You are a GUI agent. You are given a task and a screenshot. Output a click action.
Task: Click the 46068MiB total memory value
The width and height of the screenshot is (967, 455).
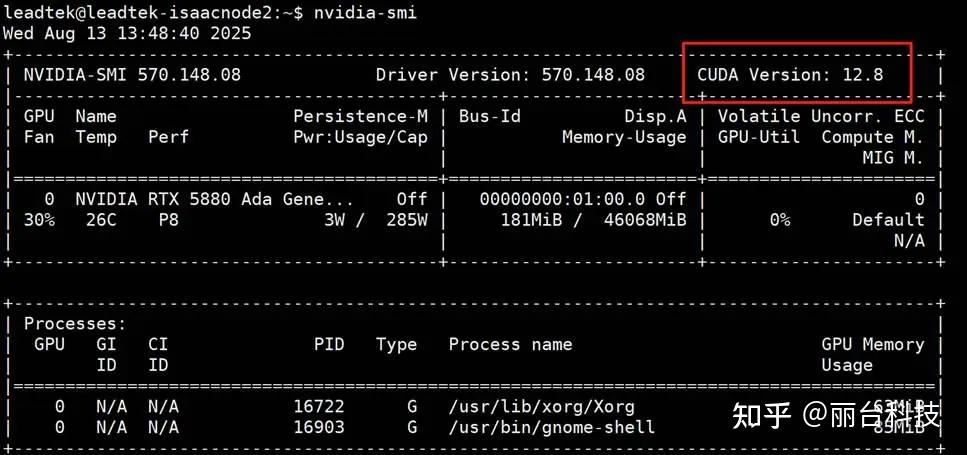(x=645, y=220)
